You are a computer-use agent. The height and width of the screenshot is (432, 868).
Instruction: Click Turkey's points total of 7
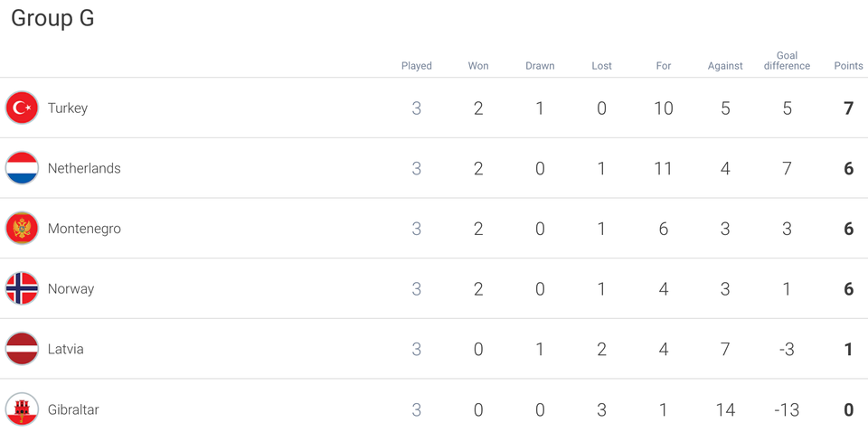coord(849,108)
